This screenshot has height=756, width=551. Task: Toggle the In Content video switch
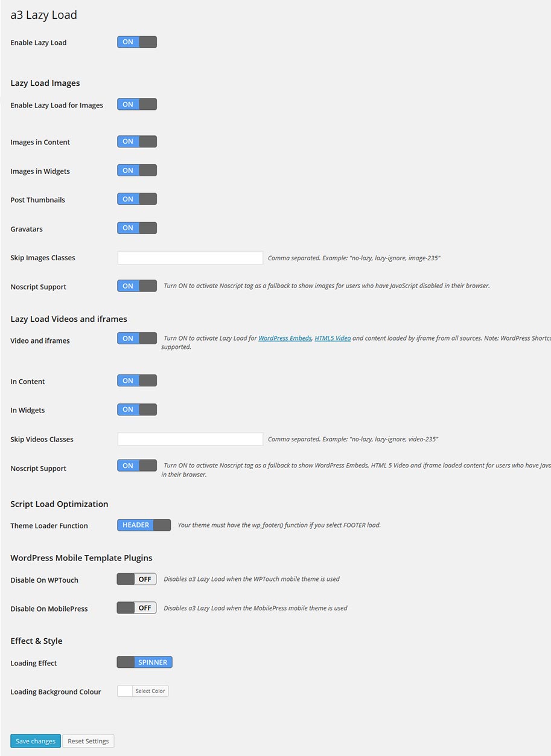(x=137, y=381)
